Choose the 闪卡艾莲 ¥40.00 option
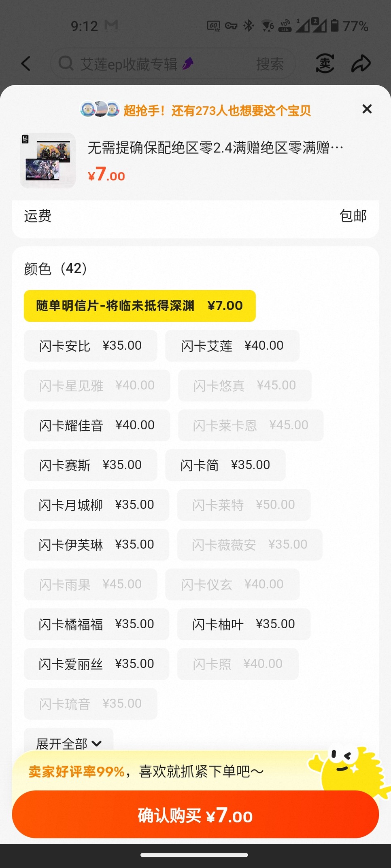The width and height of the screenshot is (391, 868). (x=232, y=346)
